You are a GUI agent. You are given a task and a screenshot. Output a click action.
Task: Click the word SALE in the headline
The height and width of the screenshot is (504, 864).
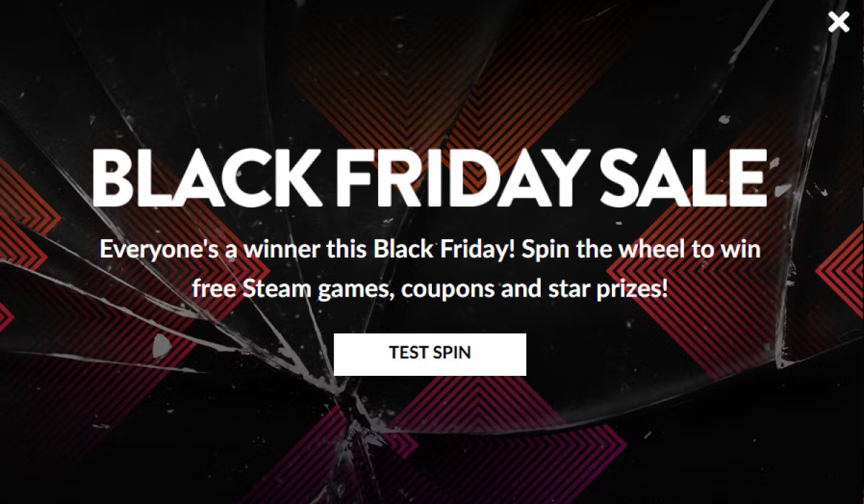tap(683, 178)
